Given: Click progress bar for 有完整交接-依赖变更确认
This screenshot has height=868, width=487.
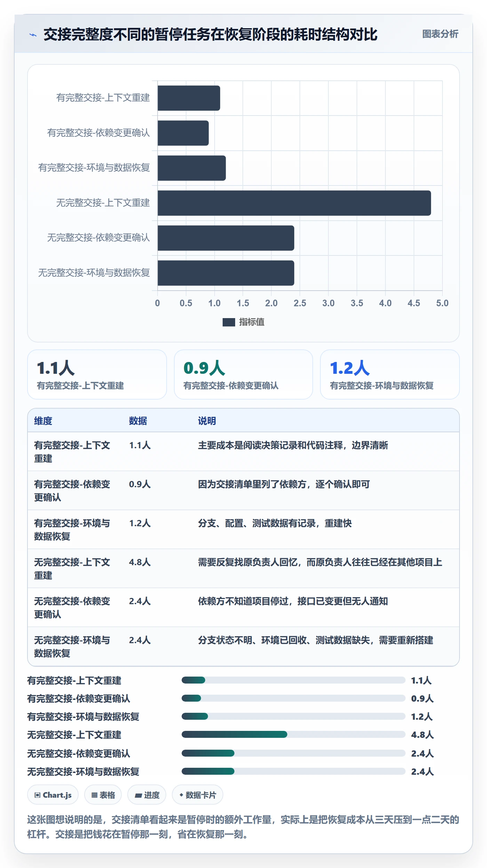Looking at the screenshot, I should point(293,698).
